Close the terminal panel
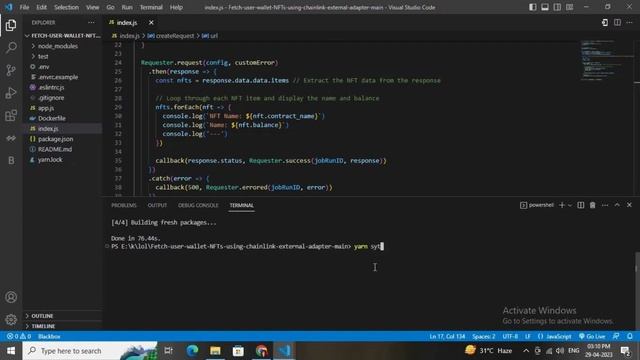Image resolution: width=640 pixels, height=360 pixels. (629, 205)
